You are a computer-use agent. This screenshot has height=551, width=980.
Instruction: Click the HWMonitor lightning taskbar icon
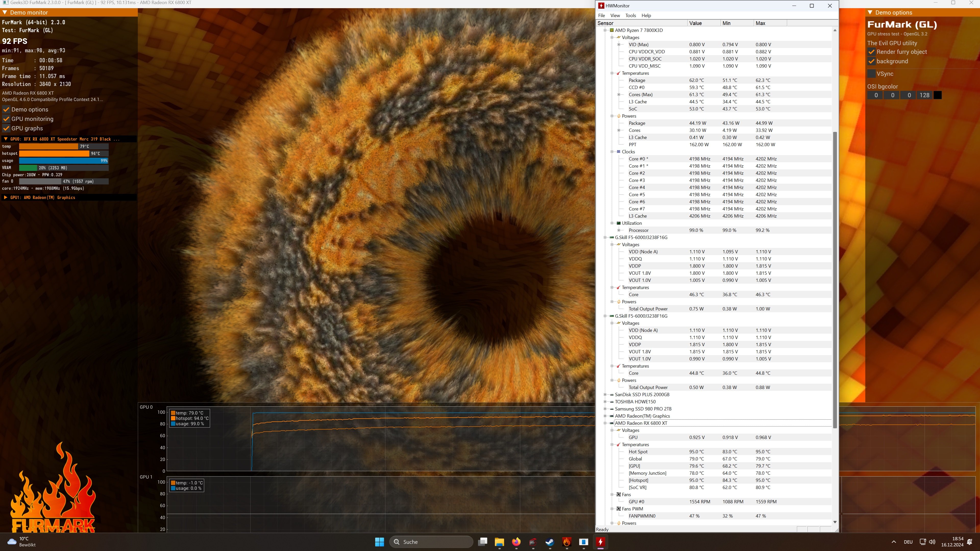[x=600, y=542]
